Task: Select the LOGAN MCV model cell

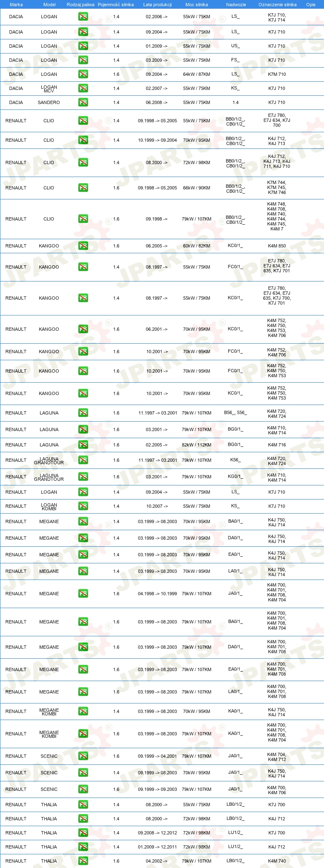Action: click(x=49, y=89)
